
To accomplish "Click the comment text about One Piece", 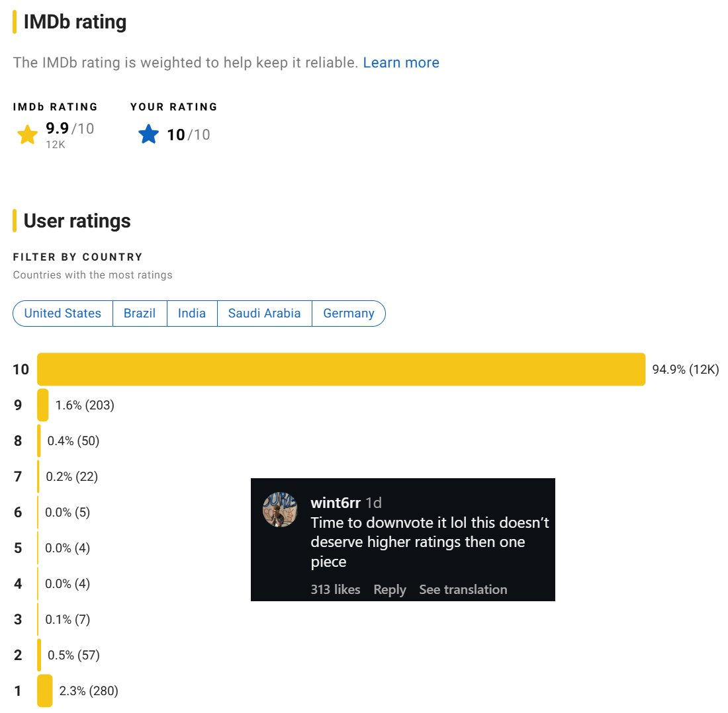I will tap(430, 542).
